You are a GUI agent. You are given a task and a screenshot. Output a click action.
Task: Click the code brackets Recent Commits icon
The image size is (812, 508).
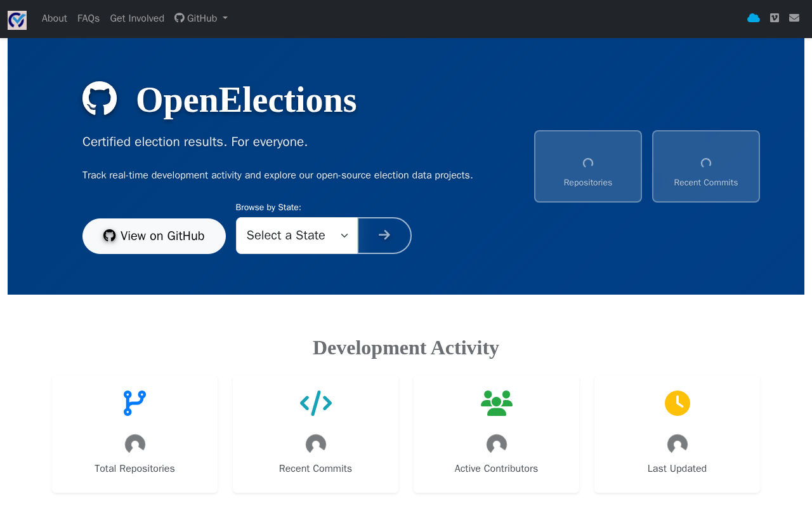(316, 403)
